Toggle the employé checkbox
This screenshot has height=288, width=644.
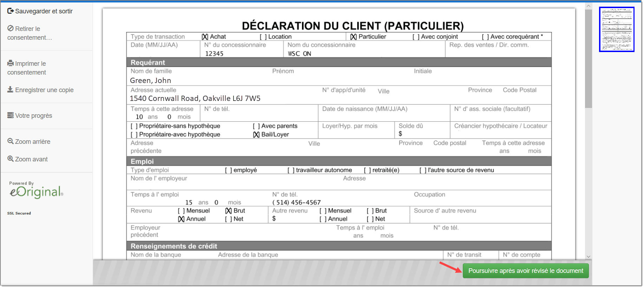(x=229, y=170)
